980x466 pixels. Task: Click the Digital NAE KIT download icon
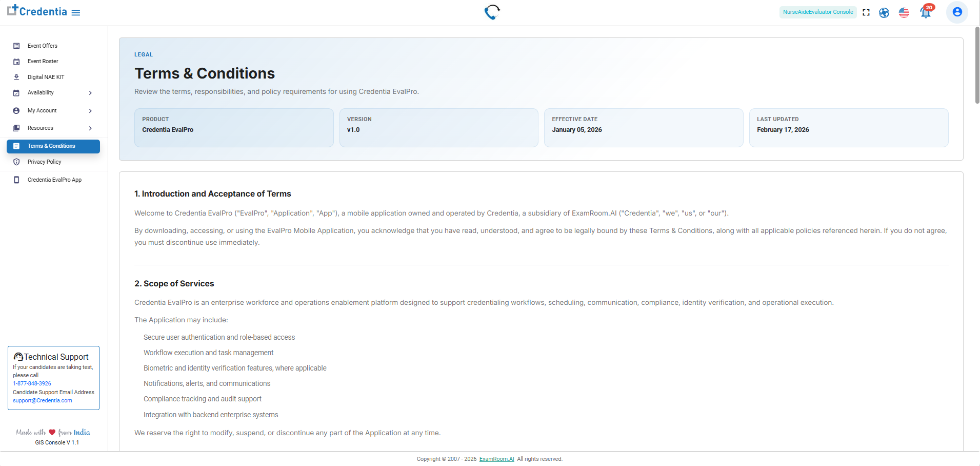pyautogui.click(x=16, y=77)
